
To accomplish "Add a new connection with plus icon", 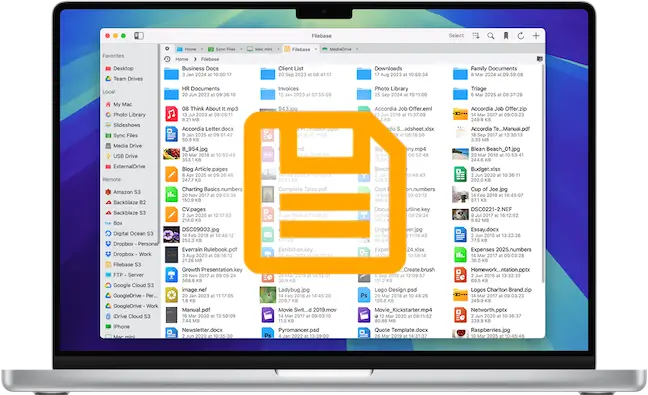I will click(536, 36).
